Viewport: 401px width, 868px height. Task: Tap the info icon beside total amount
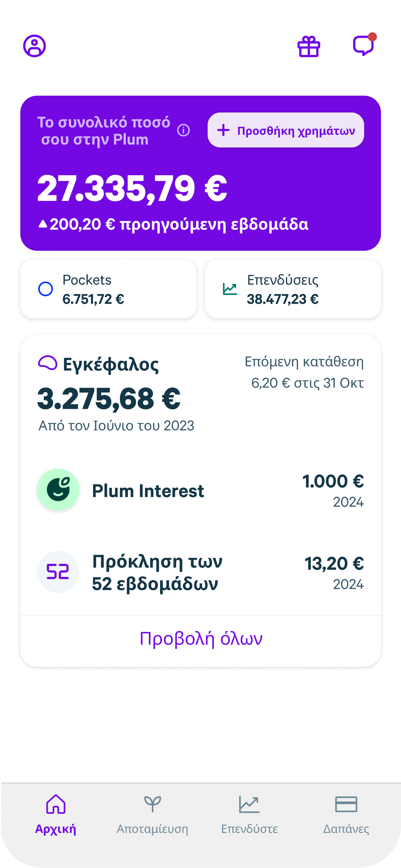pyautogui.click(x=184, y=130)
